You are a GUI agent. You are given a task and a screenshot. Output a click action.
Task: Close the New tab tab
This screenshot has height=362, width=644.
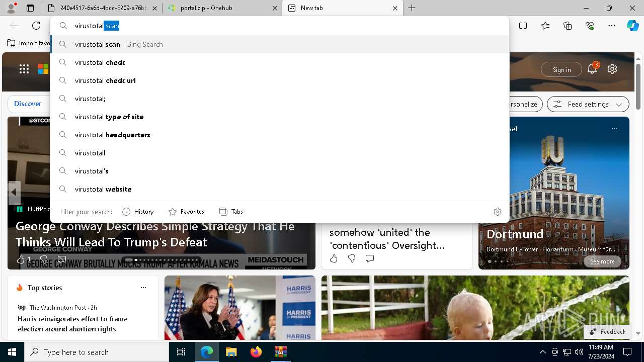click(x=395, y=8)
